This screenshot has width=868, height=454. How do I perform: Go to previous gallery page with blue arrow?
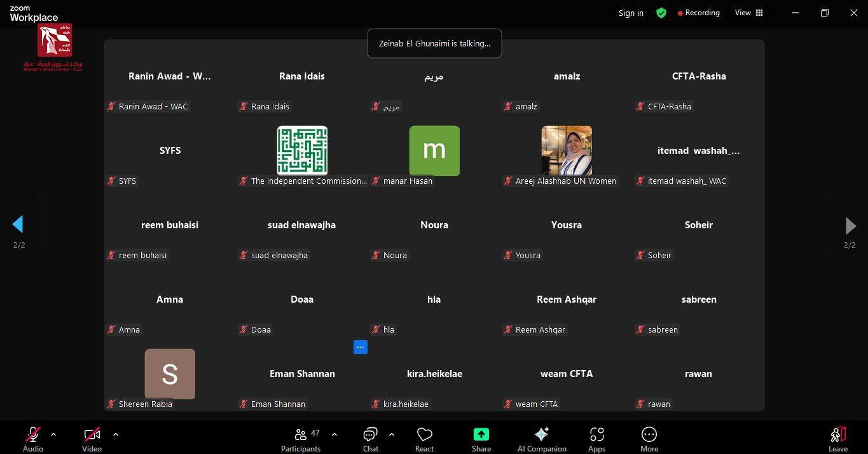coord(18,224)
